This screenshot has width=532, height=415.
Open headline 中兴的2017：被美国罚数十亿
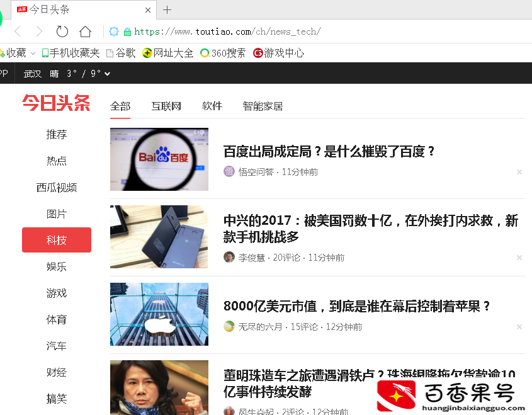(x=371, y=229)
